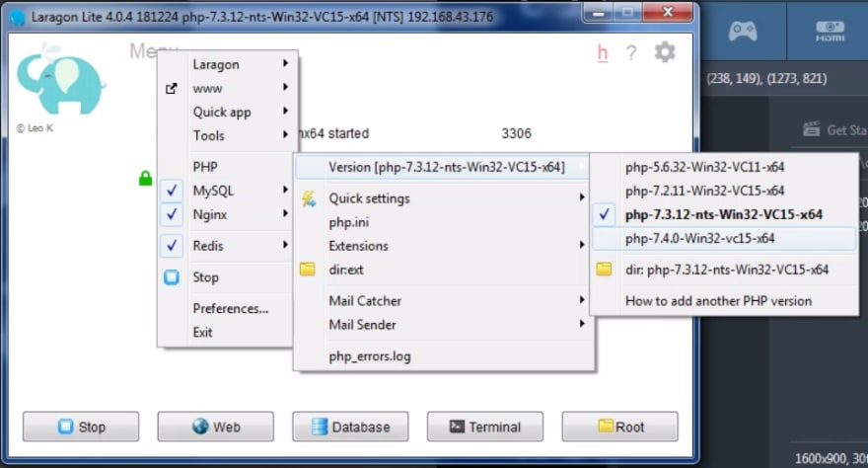The height and width of the screenshot is (468, 868).
Task: Click the gamepad icon in background window
Action: pos(743,31)
